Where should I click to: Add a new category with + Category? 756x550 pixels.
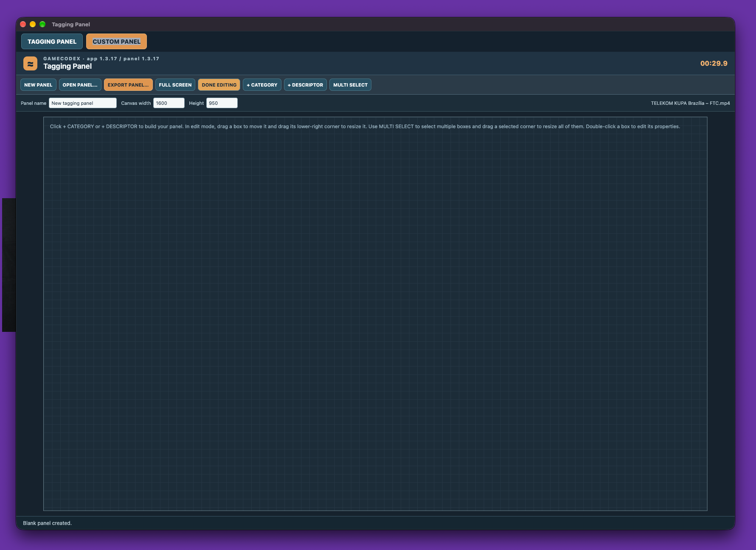pos(262,85)
